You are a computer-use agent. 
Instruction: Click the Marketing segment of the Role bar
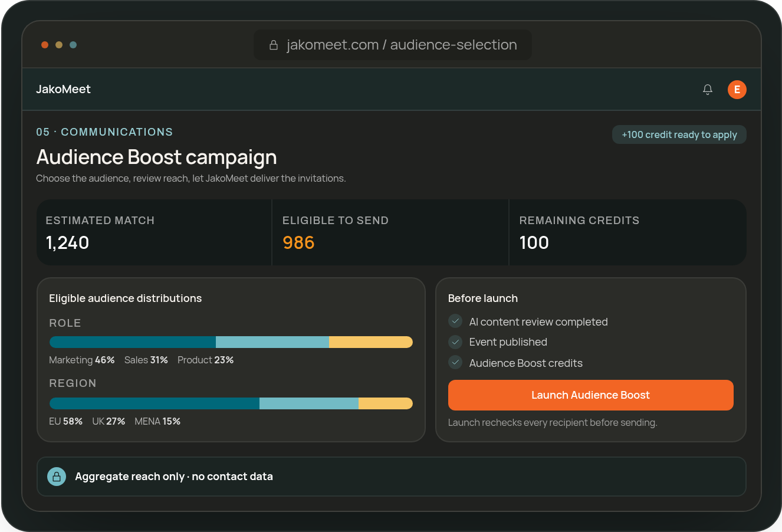click(133, 342)
